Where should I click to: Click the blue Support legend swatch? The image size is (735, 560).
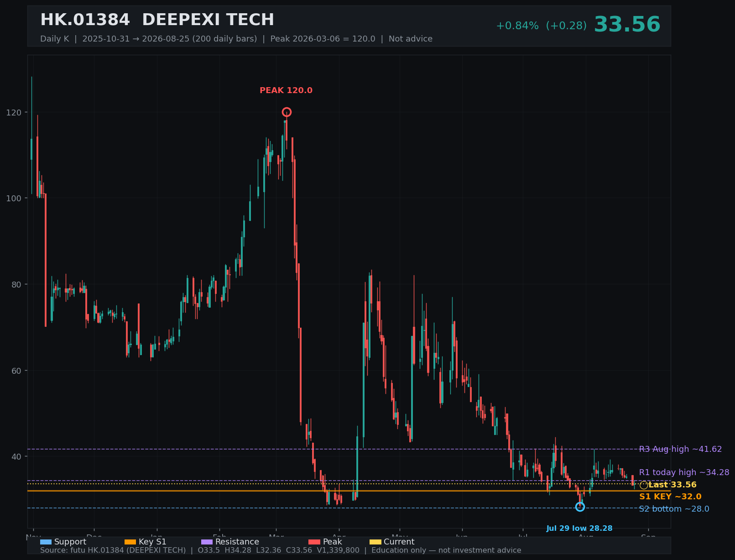coord(46,542)
